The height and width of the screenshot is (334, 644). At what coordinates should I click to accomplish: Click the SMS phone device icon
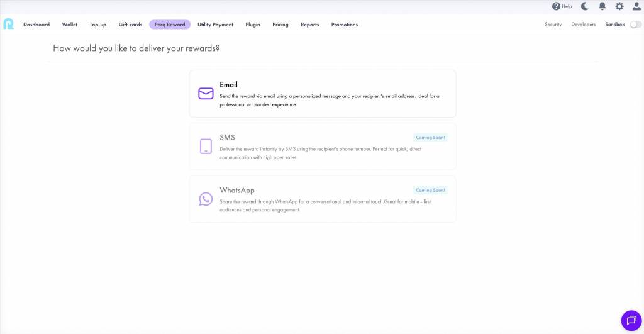pyautogui.click(x=206, y=147)
